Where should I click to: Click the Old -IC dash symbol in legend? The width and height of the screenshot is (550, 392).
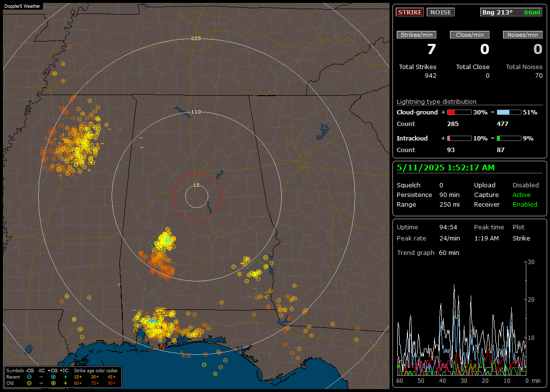(42, 383)
